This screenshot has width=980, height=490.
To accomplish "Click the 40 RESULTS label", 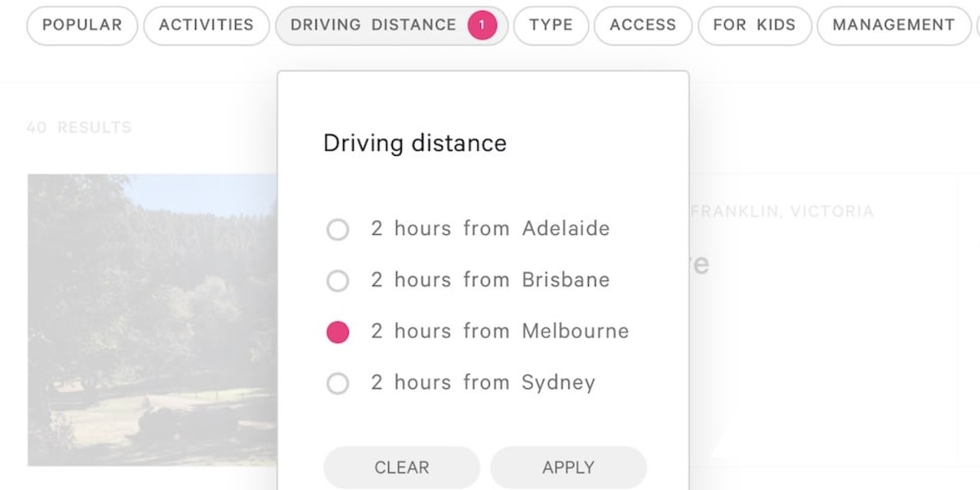I will [x=80, y=127].
